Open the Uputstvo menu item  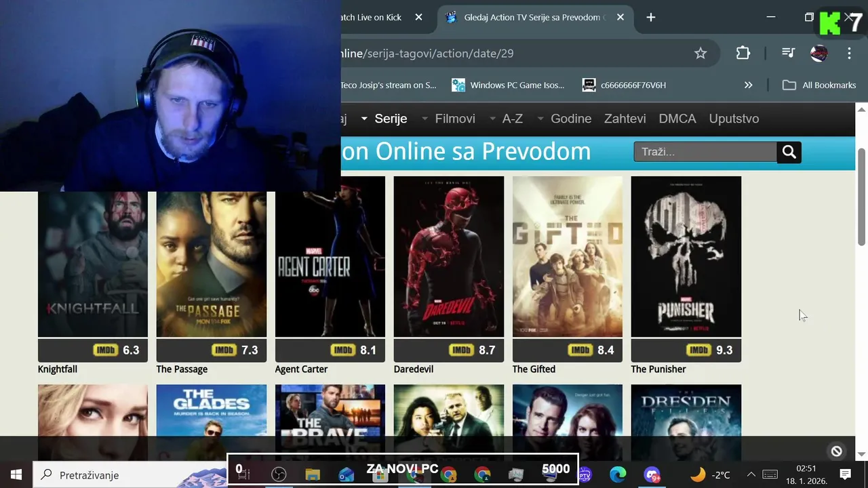(x=734, y=119)
